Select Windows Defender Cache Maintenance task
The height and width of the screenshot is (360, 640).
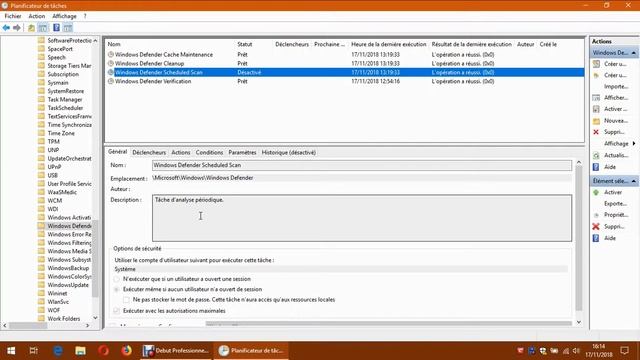pos(164,55)
